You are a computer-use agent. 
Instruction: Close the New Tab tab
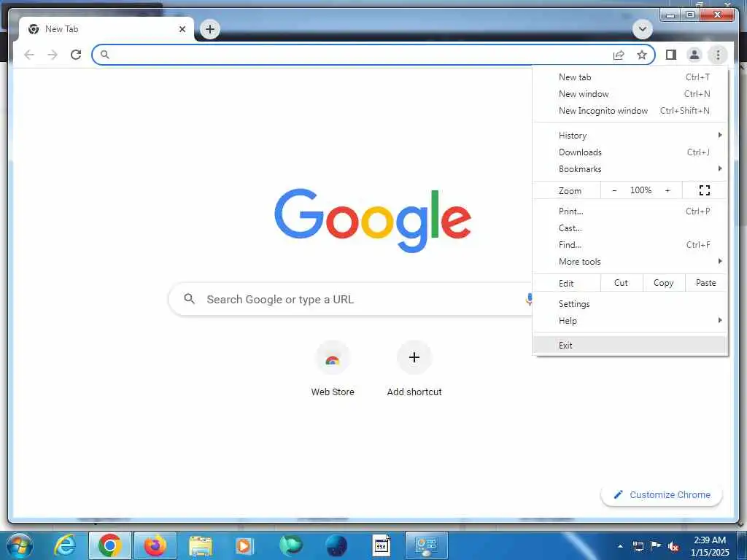click(x=182, y=29)
